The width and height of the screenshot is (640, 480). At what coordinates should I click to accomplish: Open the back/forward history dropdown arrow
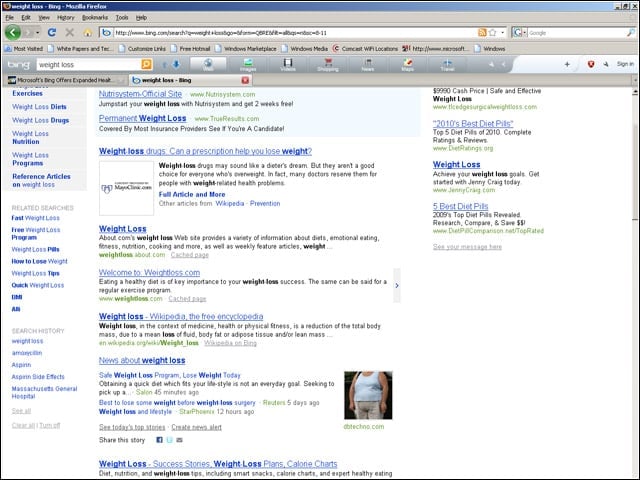coord(38,32)
